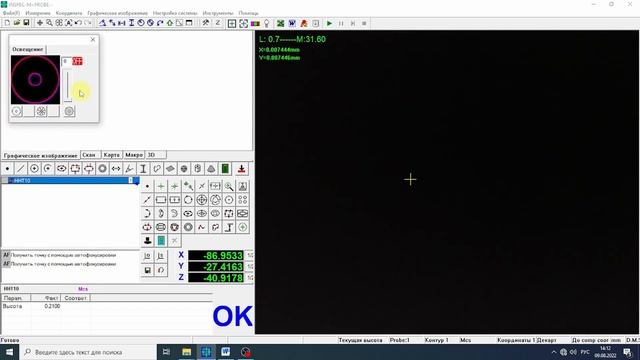Open the Координата menu

pyautogui.click(x=69, y=13)
